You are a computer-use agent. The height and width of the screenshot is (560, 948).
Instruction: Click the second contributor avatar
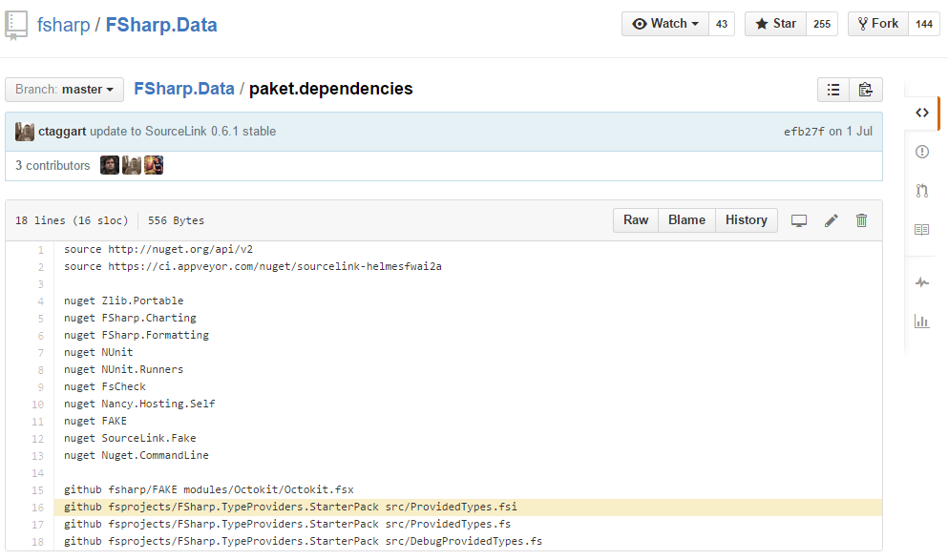click(132, 165)
